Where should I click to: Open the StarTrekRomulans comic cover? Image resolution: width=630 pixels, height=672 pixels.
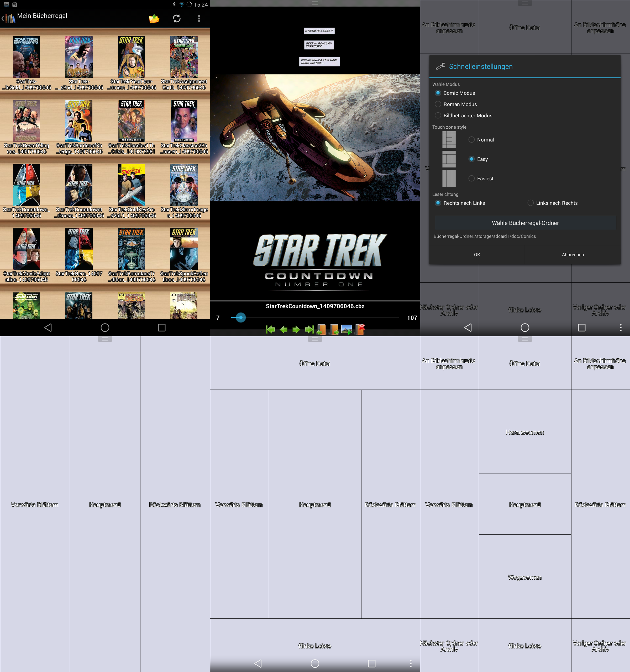(132, 249)
